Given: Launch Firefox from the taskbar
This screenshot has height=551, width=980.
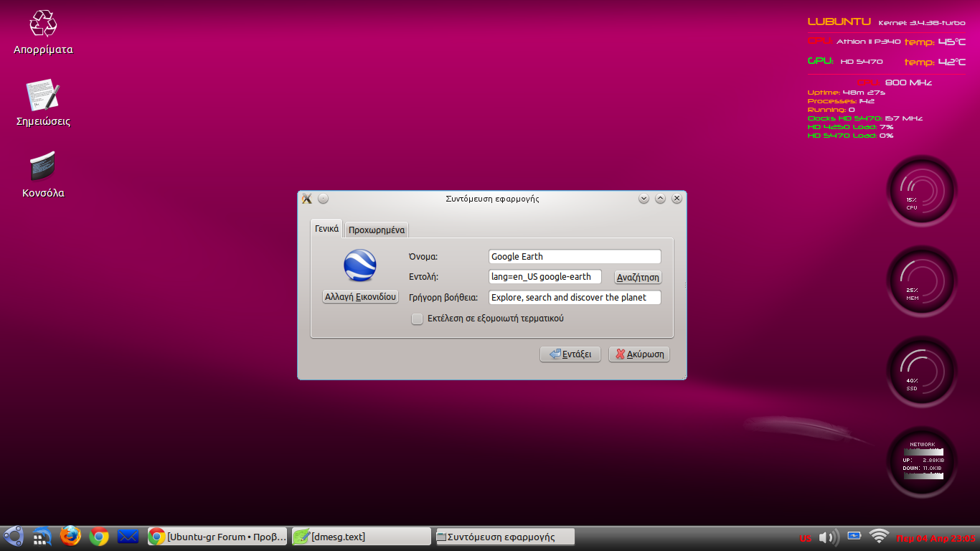Looking at the screenshot, I should pos(70,536).
